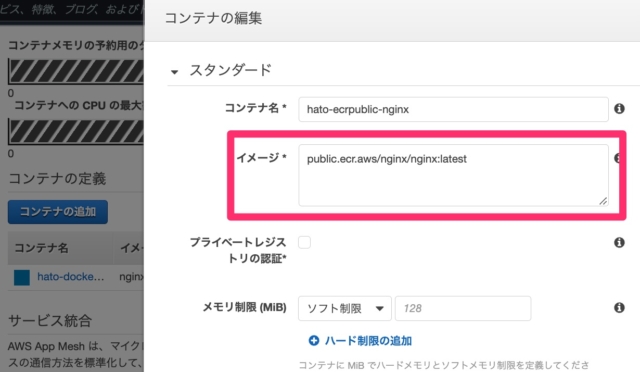Click コンテナの追加 button
The image size is (640, 372).
58,212
